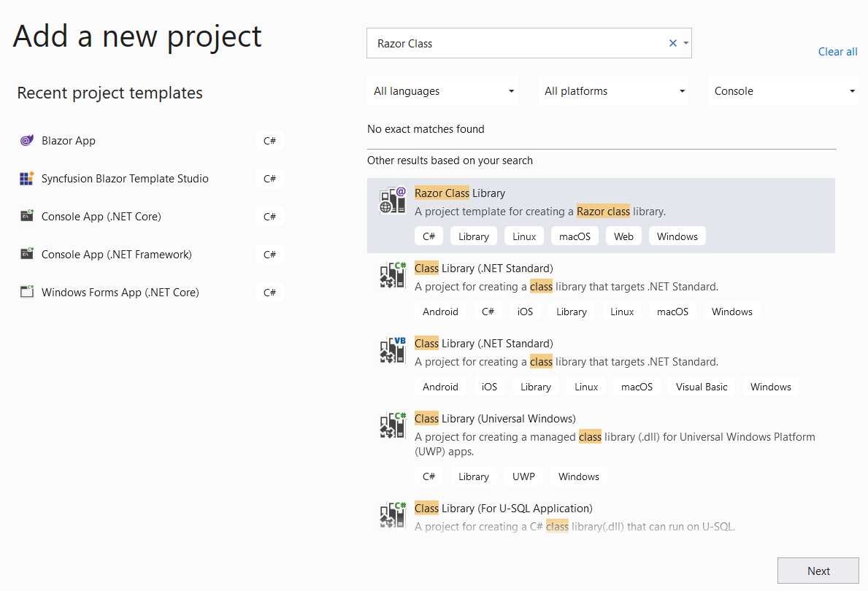Click the VB Class Library (.NET Standard) icon
This screenshot has height=591, width=868.
[393, 351]
